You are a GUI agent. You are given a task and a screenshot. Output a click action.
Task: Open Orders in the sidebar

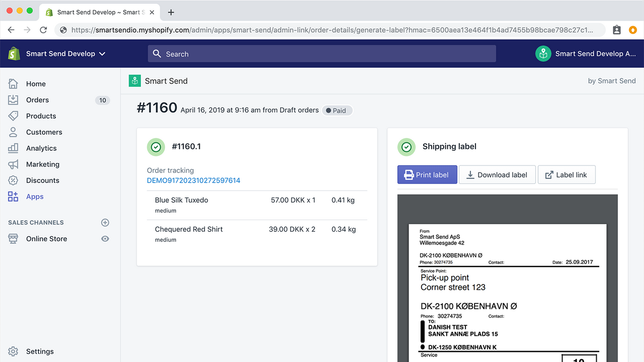click(37, 100)
